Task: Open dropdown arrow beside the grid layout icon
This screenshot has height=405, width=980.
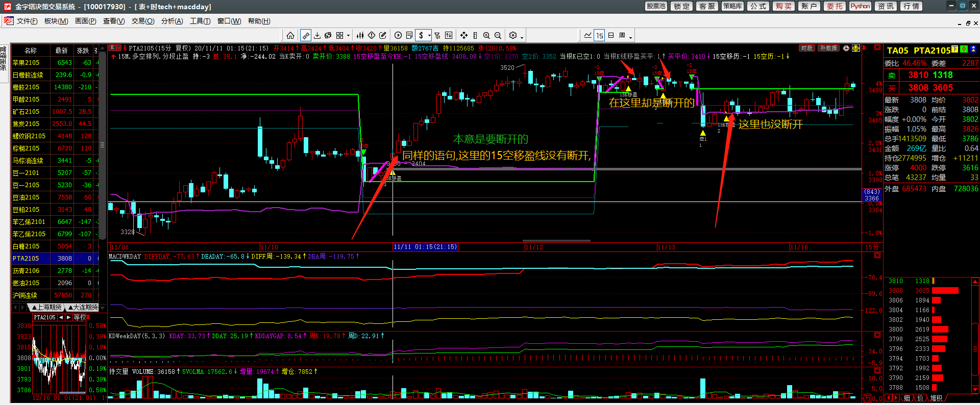Action: [349, 36]
